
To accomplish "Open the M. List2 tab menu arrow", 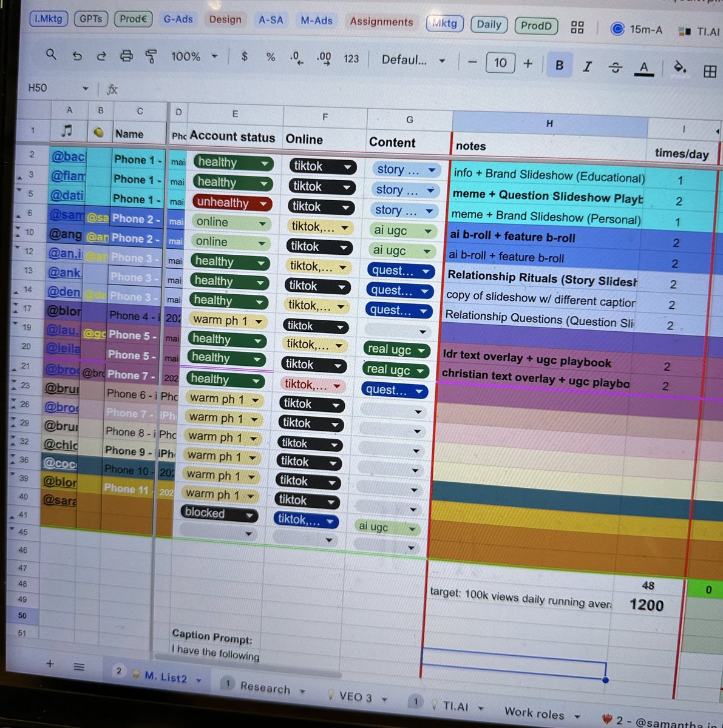I will [199, 681].
